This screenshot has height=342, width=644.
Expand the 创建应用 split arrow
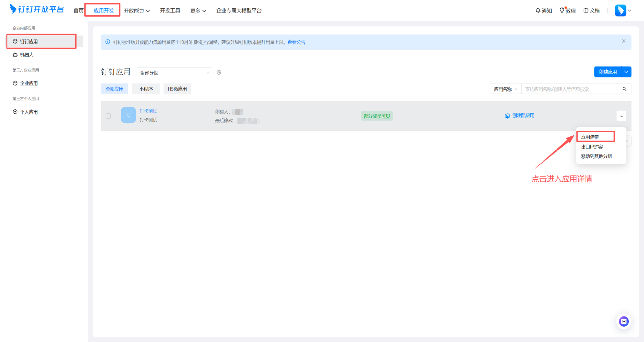click(626, 72)
